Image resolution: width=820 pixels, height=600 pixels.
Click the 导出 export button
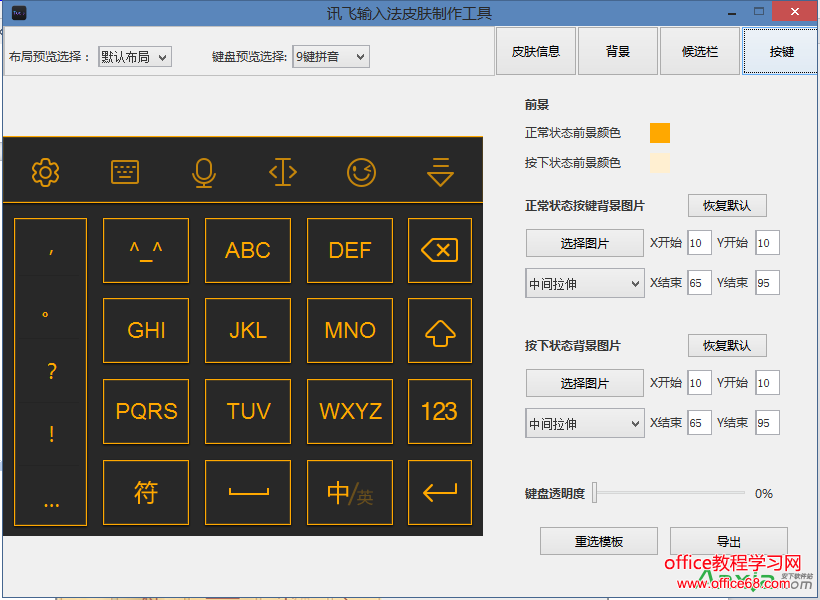coord(727,540)
